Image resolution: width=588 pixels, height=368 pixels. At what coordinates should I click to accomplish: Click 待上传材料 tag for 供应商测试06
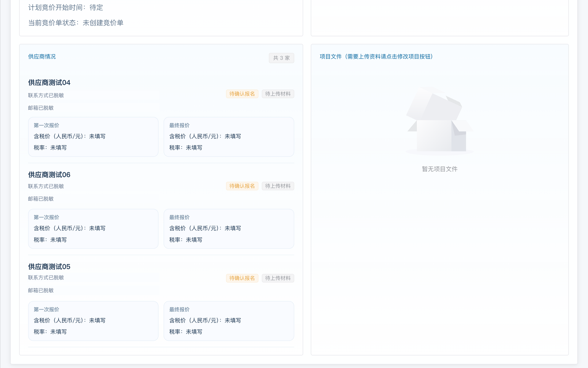(278, 186)
